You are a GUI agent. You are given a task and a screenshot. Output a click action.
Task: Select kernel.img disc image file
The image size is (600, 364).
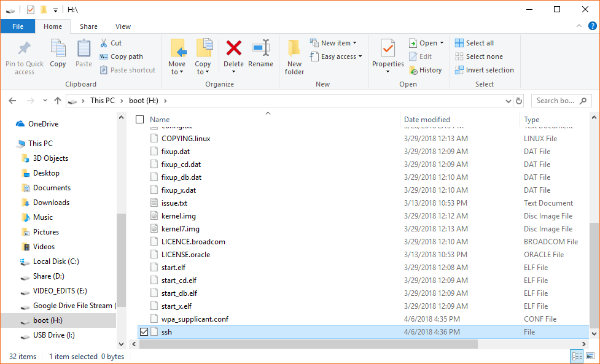(x=178, y=216)
